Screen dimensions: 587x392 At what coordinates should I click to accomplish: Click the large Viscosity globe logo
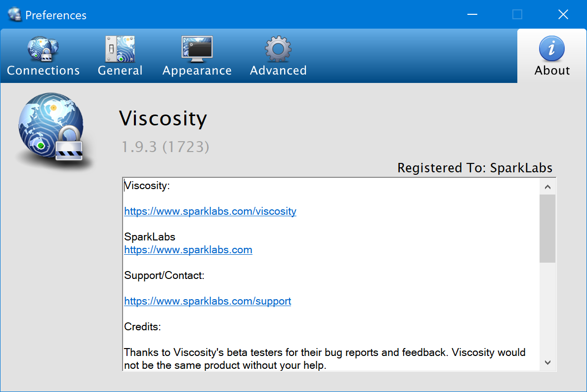tap(51, 130)
